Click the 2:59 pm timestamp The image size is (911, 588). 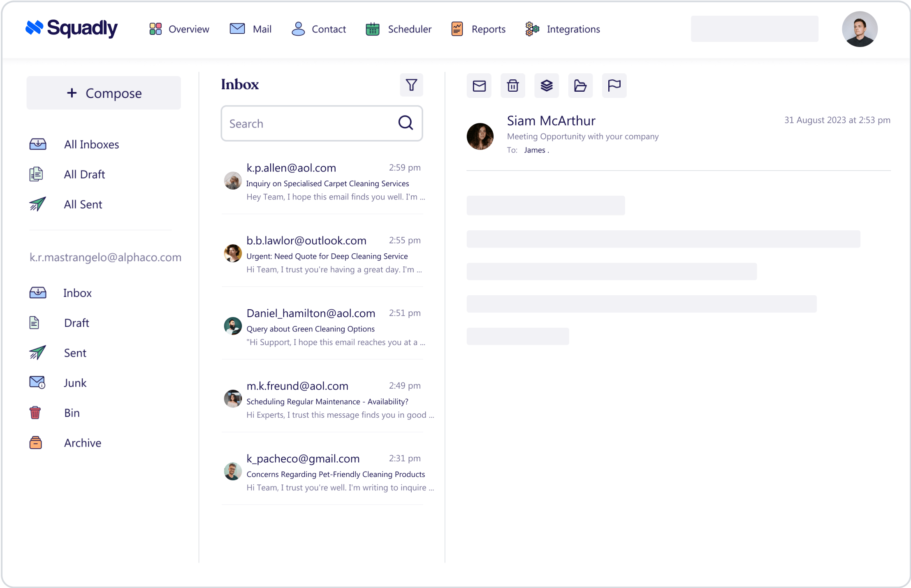[405, 167]
